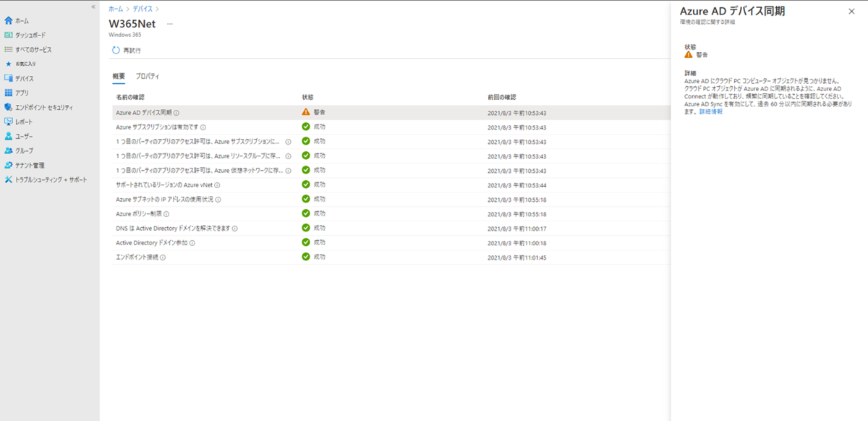The width and height of the screenshot is (868, 421).
Task: Click the 前回の確認 column header
Action: (x=502, y=97)
